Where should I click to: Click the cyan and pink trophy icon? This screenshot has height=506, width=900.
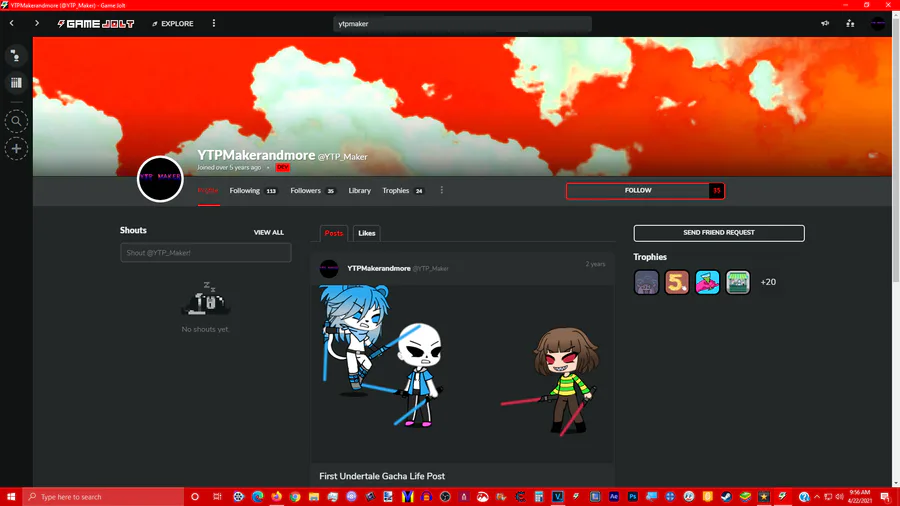pos(707,282)
